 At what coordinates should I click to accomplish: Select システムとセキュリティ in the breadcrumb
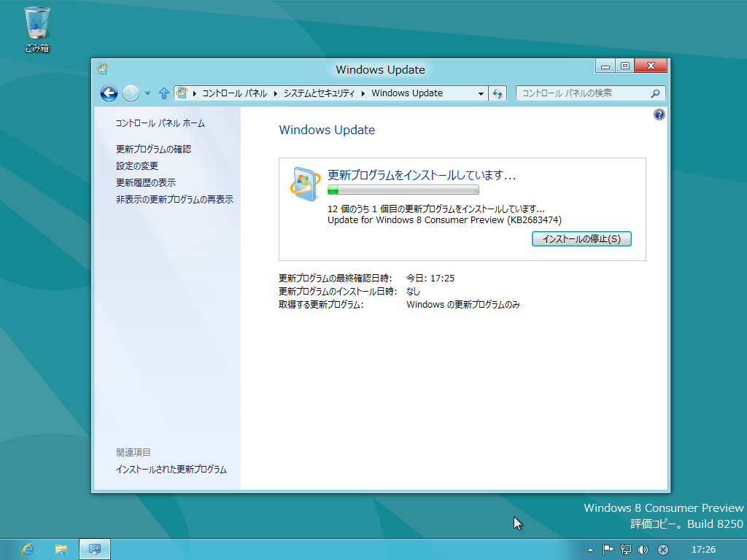[319, 93]
